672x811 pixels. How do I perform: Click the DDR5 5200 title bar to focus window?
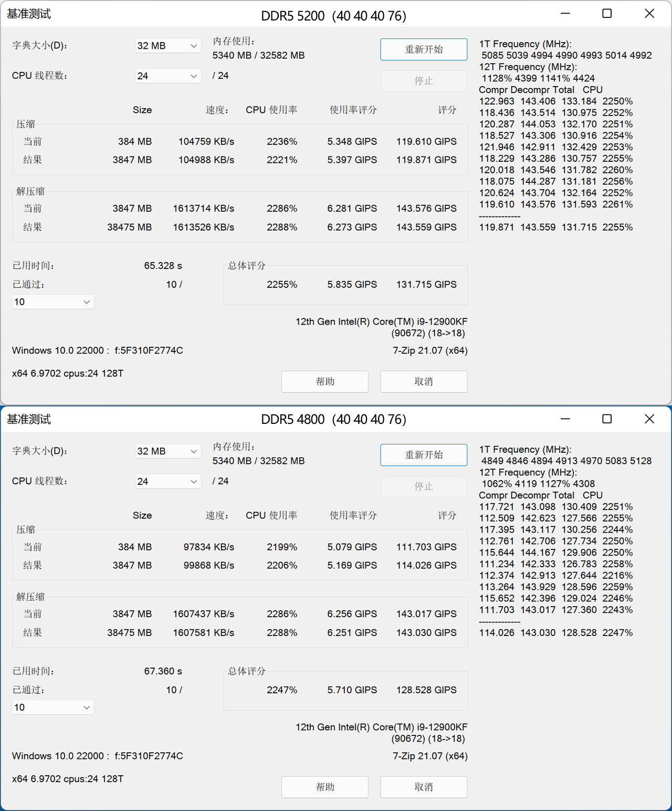[x=334, y=16]
